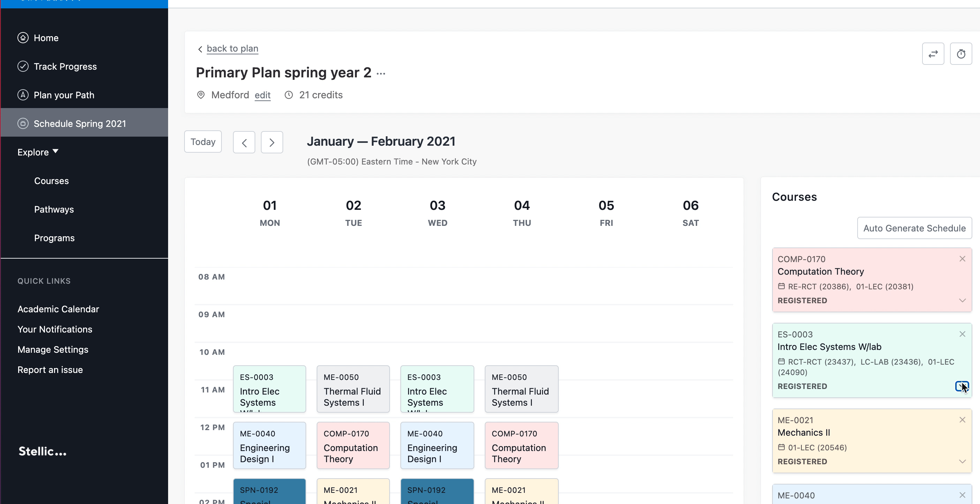
Task: Edit the Medford campus location
Action: click(x=263, y=95)
